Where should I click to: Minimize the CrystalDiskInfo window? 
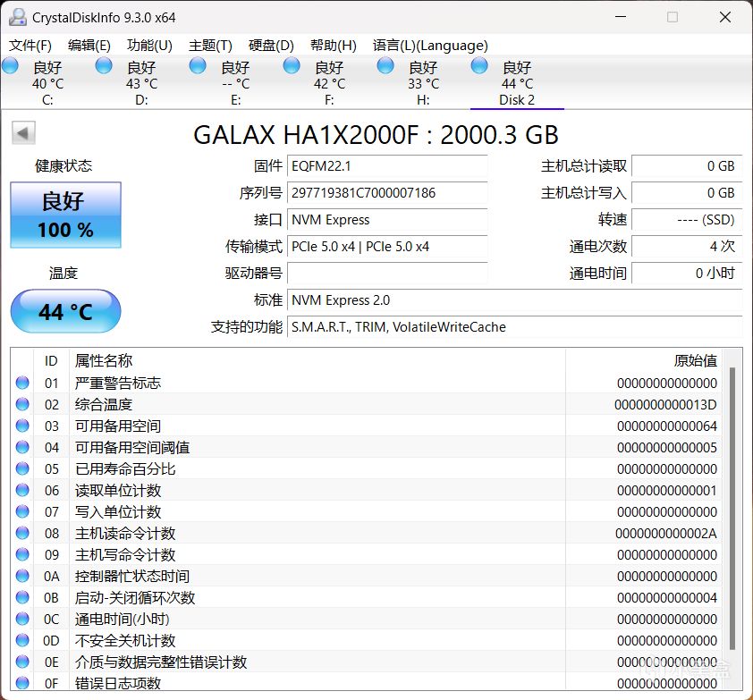click(621, 17)
